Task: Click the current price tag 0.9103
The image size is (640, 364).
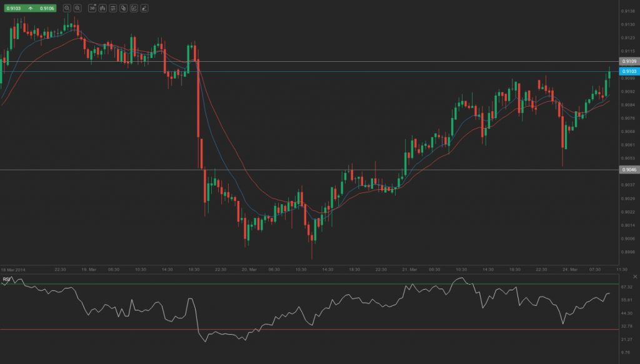Action: [631, 72]
